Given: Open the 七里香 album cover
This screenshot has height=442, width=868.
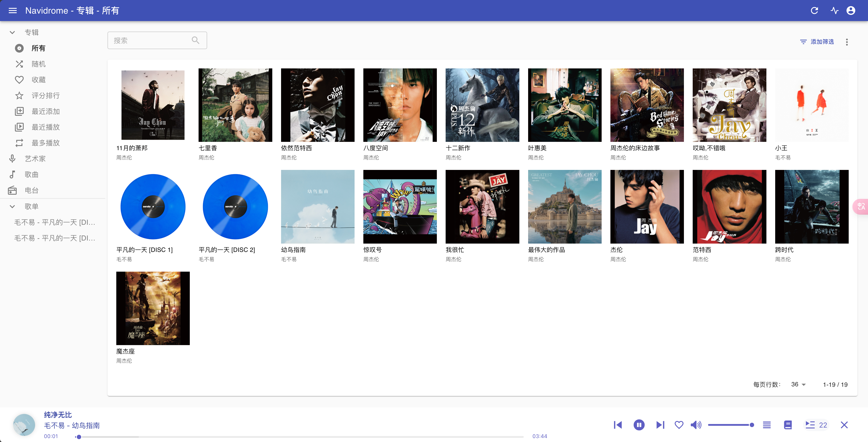Looking at the screenshot, I should click(235, 105).
